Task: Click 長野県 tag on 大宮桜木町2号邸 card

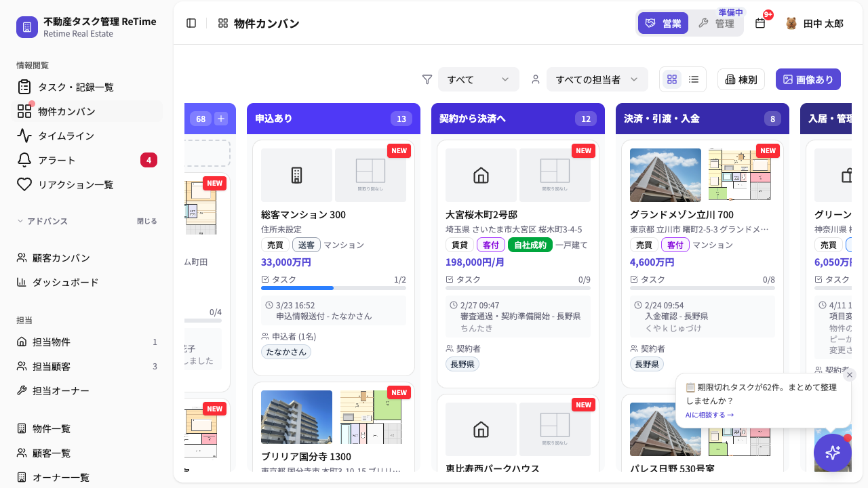Action: pyautogui.click(x=462, y=364)
